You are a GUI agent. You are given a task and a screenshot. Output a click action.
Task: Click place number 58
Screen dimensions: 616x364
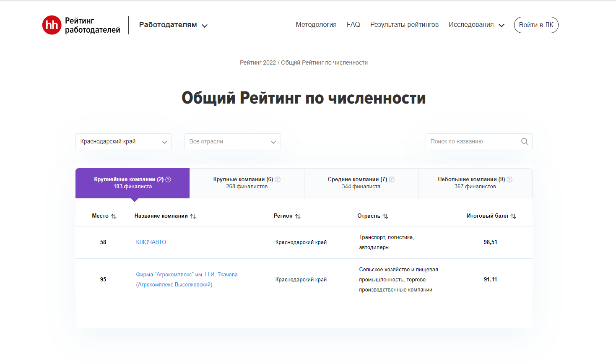[x=103, y=242]
